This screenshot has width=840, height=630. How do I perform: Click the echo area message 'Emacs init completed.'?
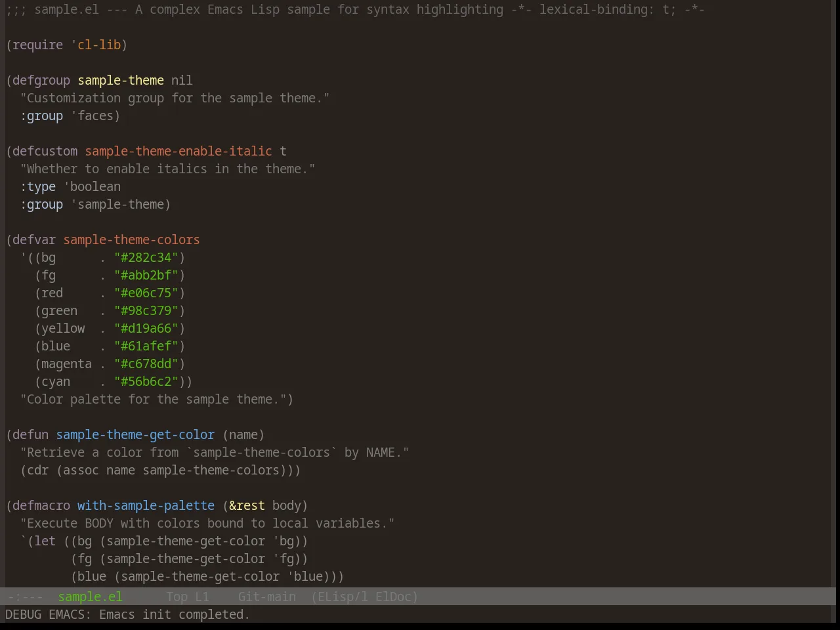[x=175, y=614]
